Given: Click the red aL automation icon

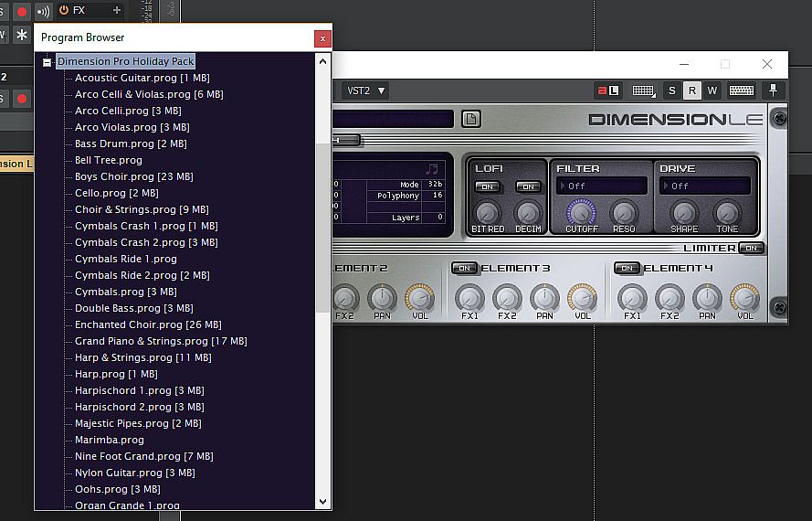Looking at the screenshot, I should [x=607, y=90].
